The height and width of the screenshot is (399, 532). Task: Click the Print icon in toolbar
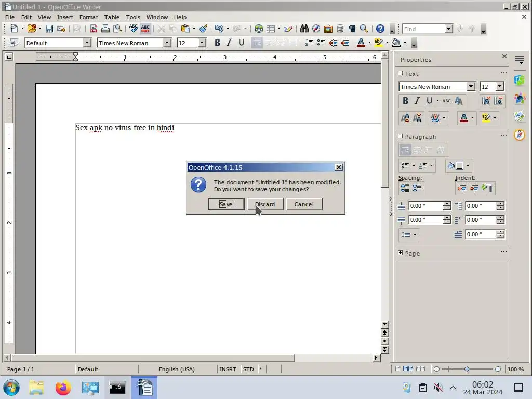point(105,29)
